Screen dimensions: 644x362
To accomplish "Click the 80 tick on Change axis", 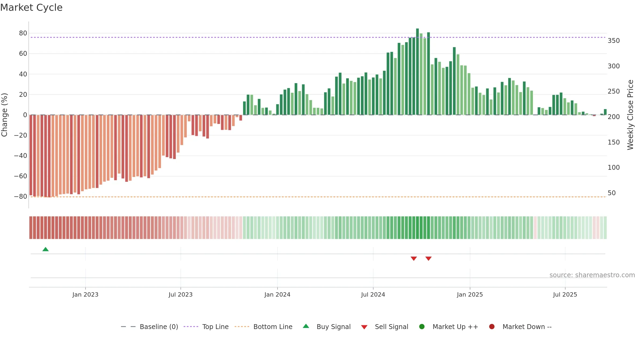I will (x=23, y=33).
